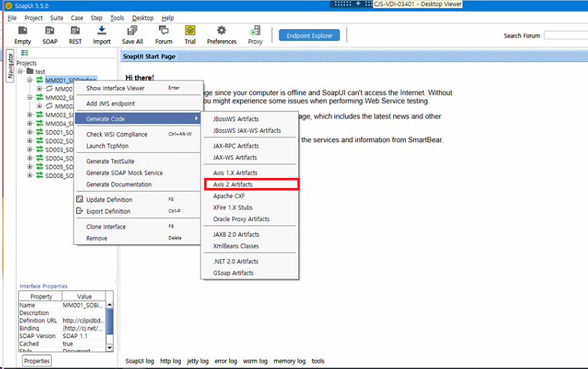Collapse the test project tree node

20,71
